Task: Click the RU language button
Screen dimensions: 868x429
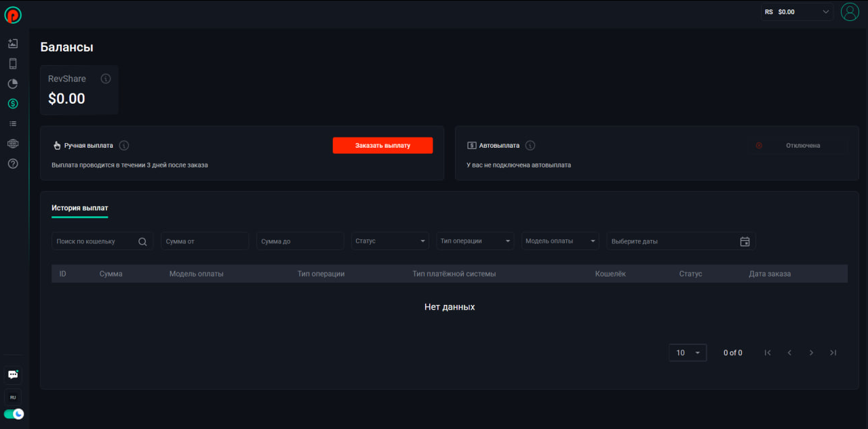Action: 13,397
